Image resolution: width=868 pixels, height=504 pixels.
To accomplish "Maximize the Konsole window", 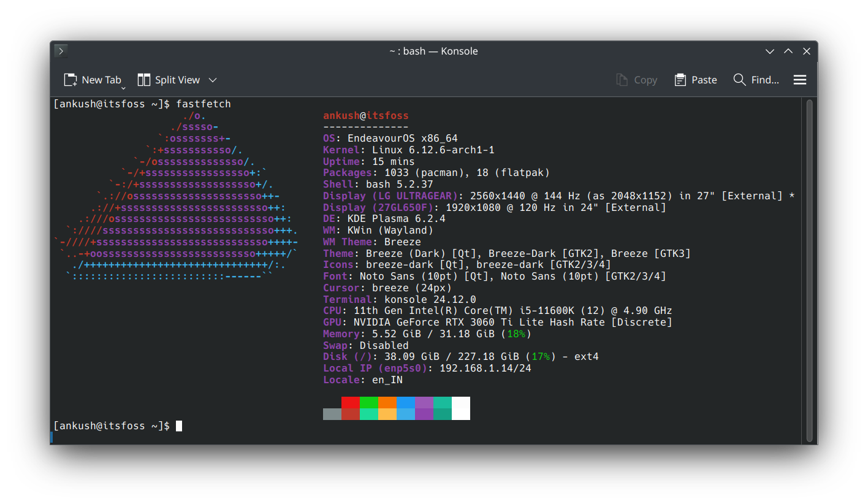I will (x=788, y=52).
